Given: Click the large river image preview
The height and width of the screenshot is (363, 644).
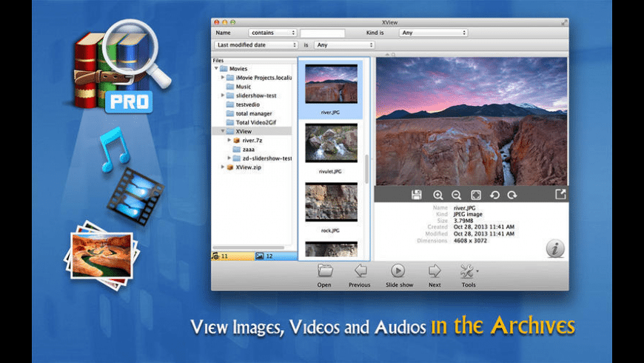Looking at the screenshot, I should click(472, 121).
